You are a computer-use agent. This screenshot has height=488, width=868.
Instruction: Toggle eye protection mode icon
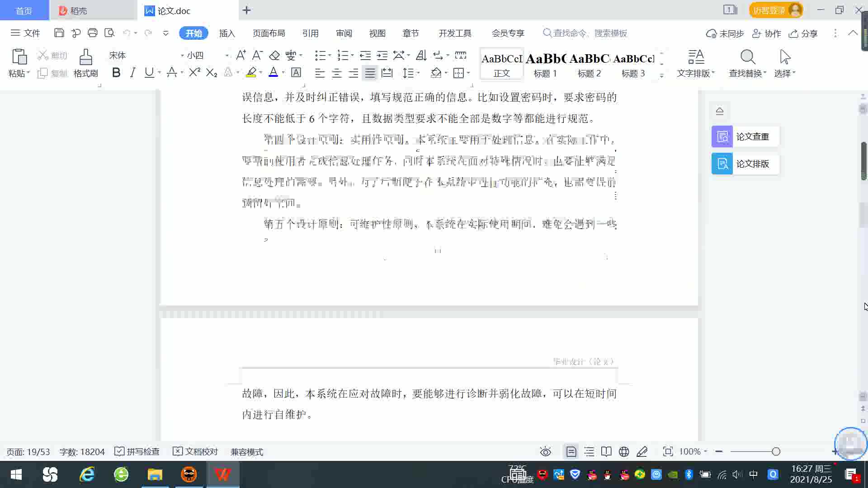[545, 452]
